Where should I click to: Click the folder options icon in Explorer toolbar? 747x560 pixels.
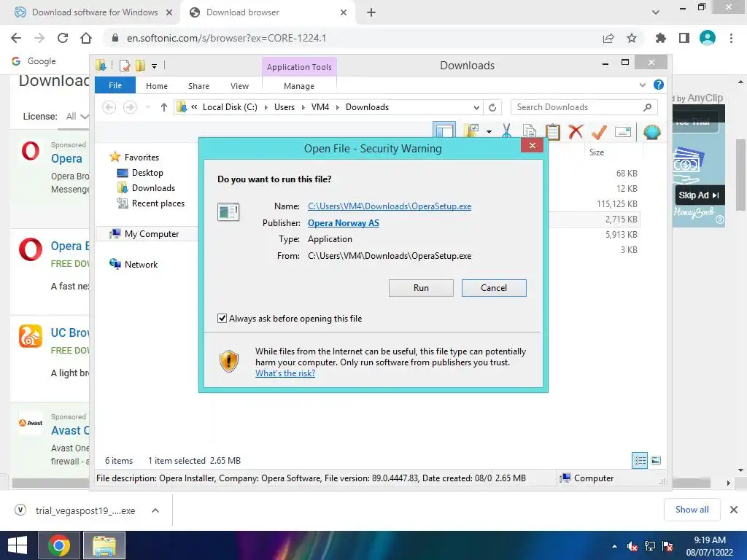[x=472, y=131]
